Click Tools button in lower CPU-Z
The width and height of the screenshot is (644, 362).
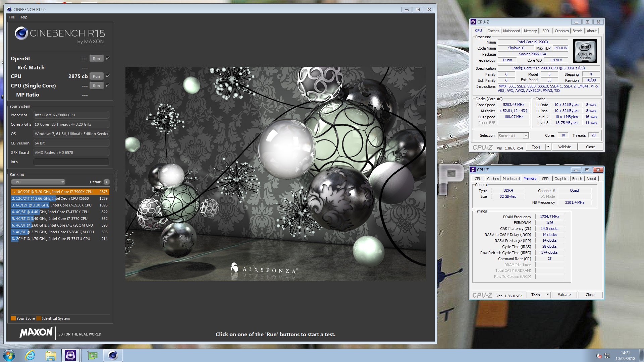[536, 295]
